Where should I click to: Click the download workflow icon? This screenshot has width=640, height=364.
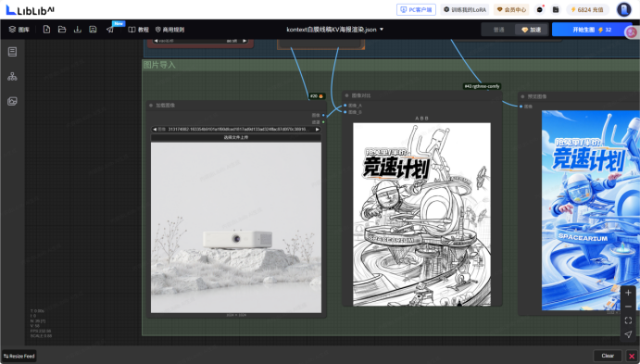(77, 30)
